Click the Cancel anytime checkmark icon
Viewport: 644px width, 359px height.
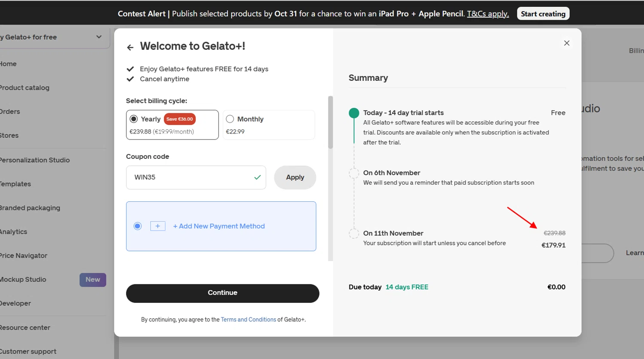click(x=131, y=79)
